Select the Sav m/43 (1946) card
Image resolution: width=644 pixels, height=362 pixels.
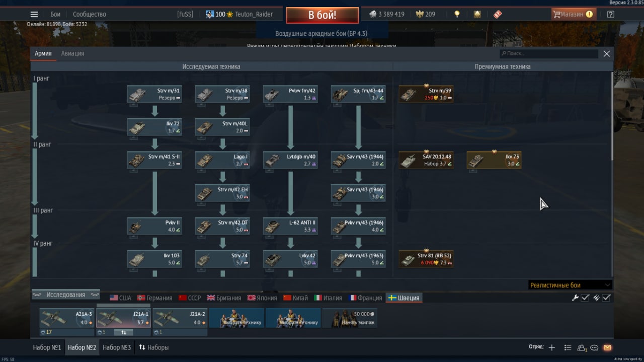tap(358, 193)
